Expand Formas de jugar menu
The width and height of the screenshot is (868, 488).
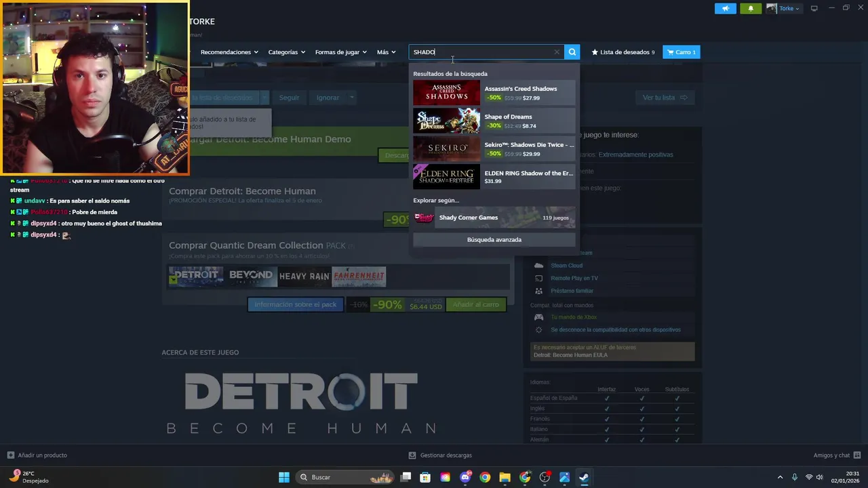pos(340,52)
